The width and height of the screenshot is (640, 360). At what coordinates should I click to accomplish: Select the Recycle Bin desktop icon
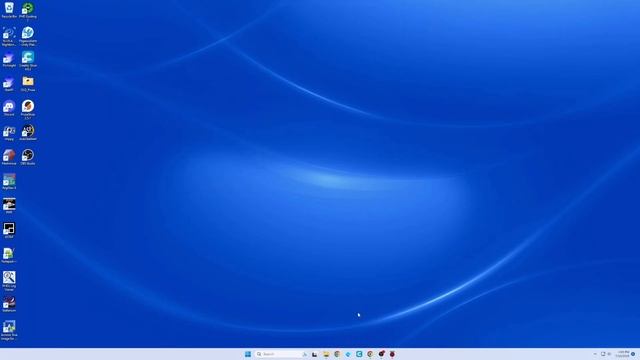[9, 10]
